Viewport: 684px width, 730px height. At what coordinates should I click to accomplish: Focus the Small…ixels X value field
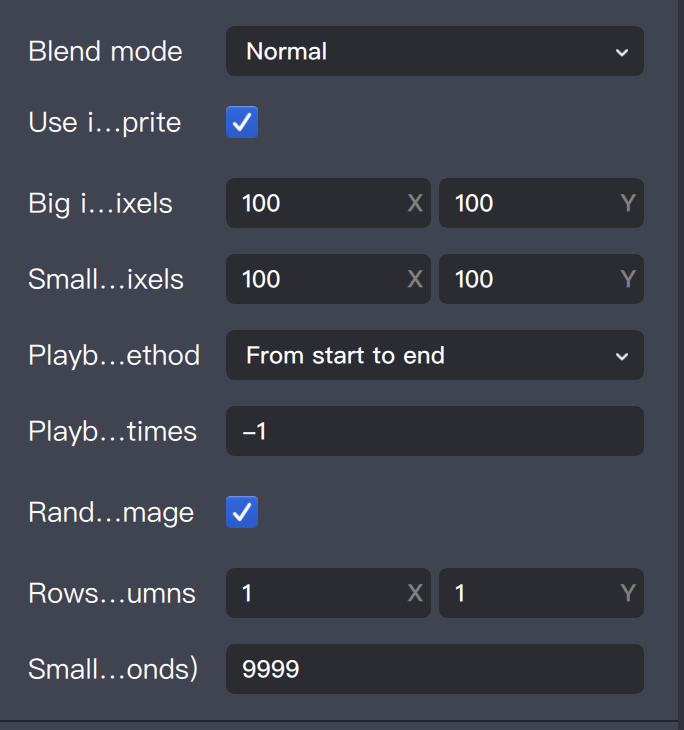[x=320, y=279]
